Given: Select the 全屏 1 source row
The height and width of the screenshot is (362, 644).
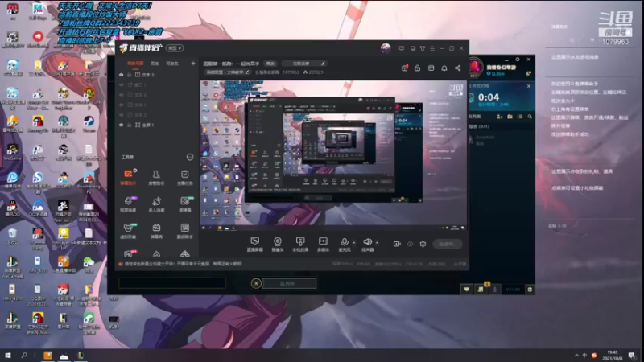Looking at the screenshot, I should (x=156, y=125).
